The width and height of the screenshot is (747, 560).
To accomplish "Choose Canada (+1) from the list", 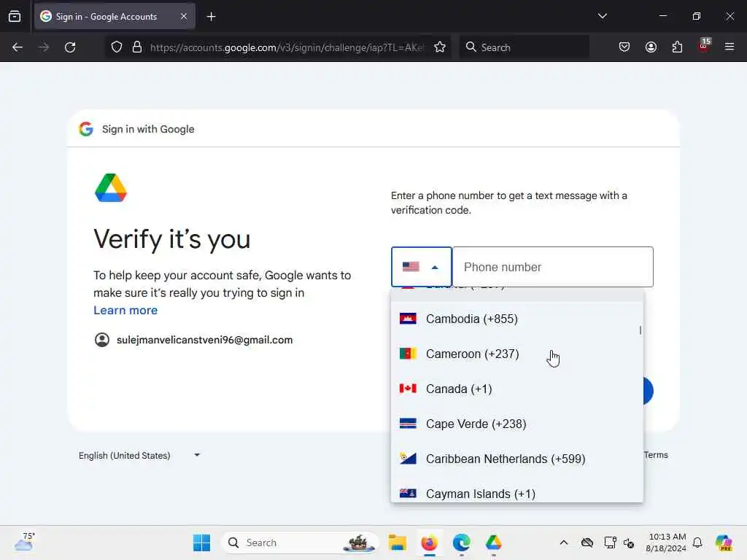I will tap(517, 389).
